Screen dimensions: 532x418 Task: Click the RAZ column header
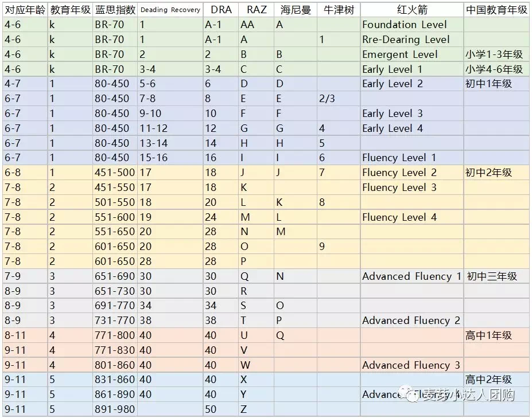(x=256, y=10)
